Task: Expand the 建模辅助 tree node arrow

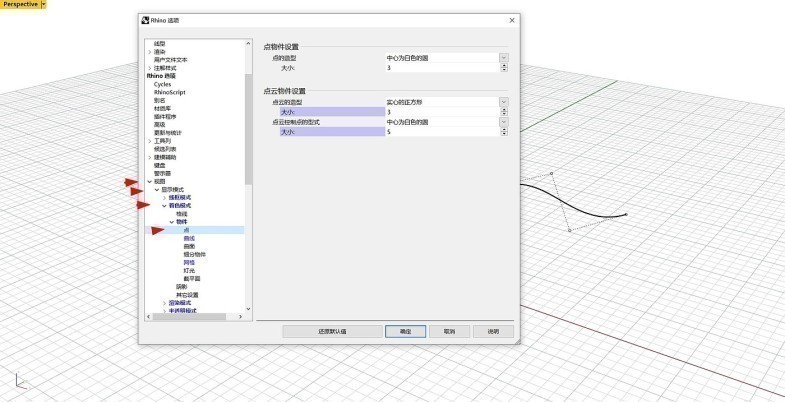Action: (150, 157)
